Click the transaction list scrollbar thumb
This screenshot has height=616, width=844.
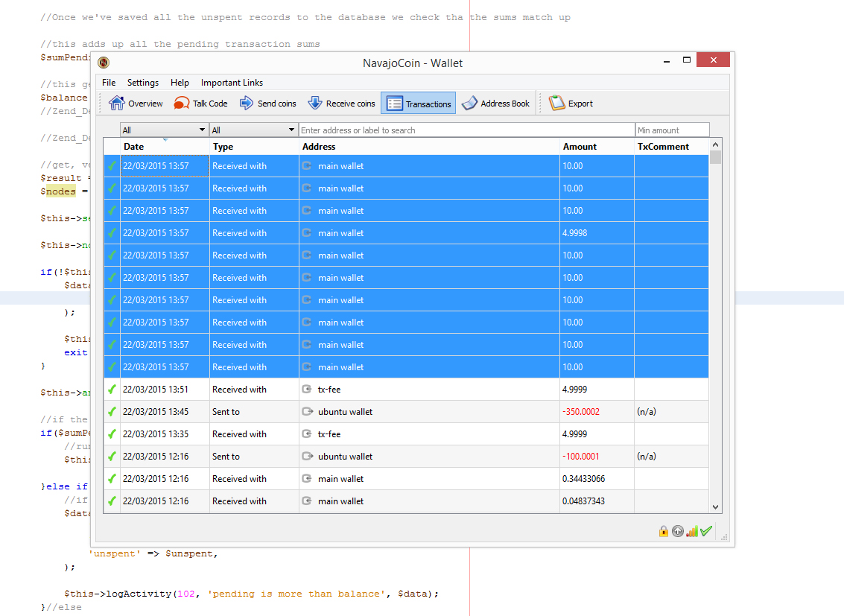[715, 157]
